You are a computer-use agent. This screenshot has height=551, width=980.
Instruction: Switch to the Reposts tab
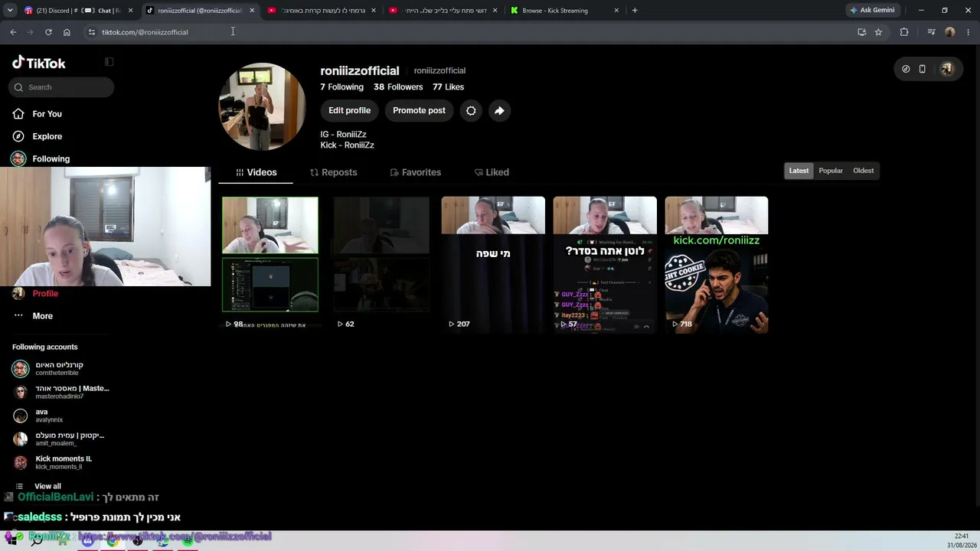[333, 172]
